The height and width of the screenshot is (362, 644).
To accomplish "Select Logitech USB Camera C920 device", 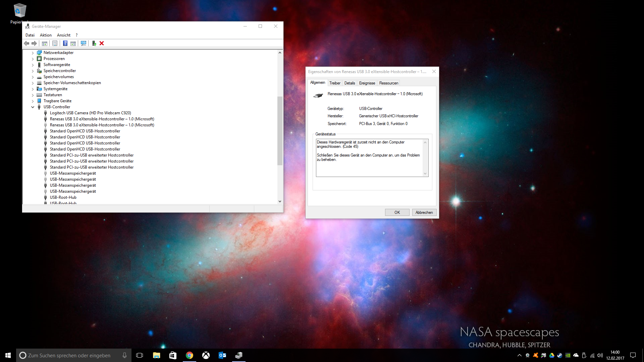I will (90, 113).
